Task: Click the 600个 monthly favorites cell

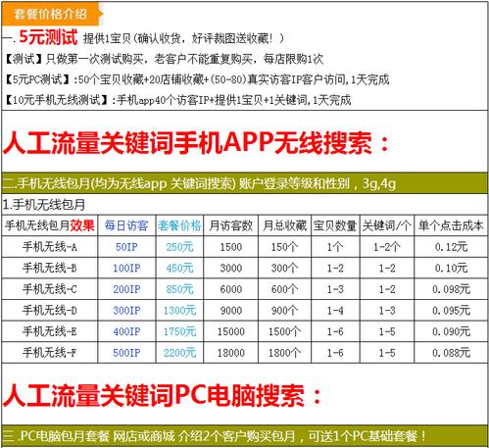Action: [284, 289]
